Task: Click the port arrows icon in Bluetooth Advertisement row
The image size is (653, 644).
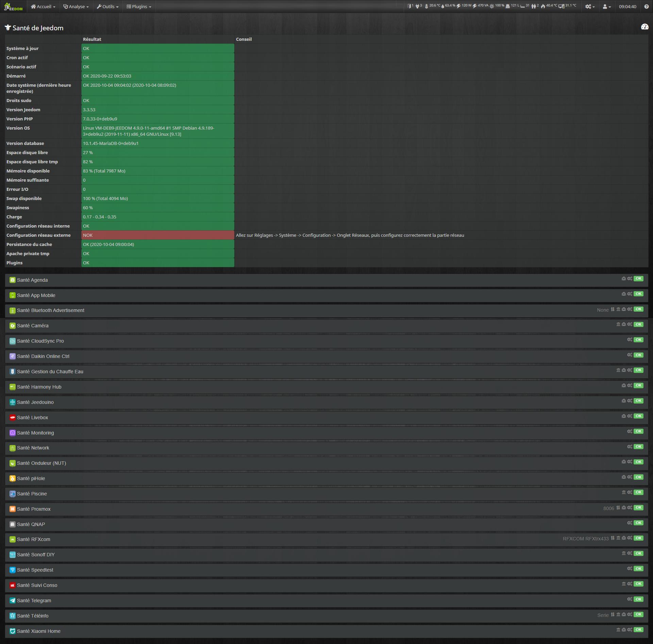Action: click(x=613, y=309)
